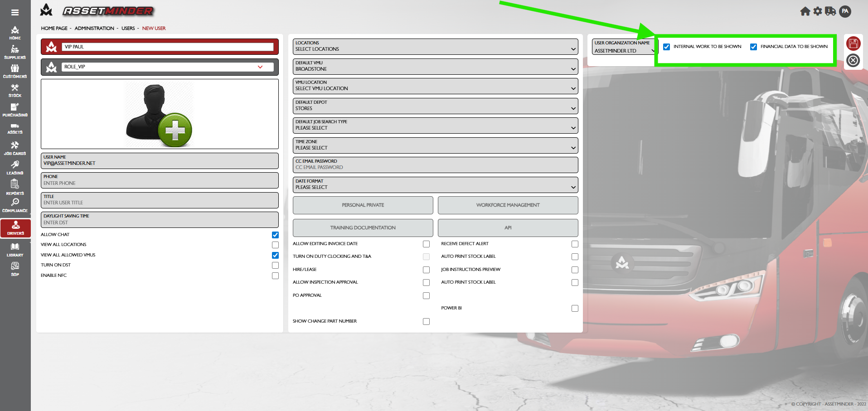The image size is (868, 411).
Task: Open the Training Documentation button
Action: point(363,228)
